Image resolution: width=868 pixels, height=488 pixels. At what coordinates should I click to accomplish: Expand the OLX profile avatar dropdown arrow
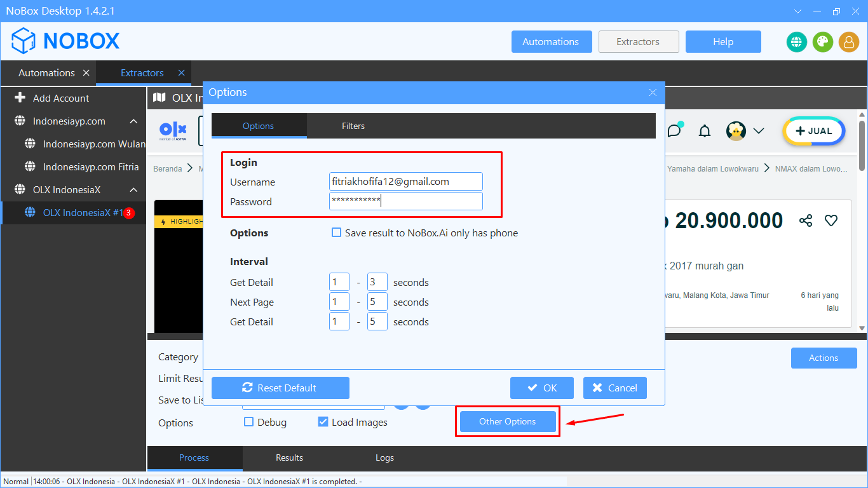759,131
